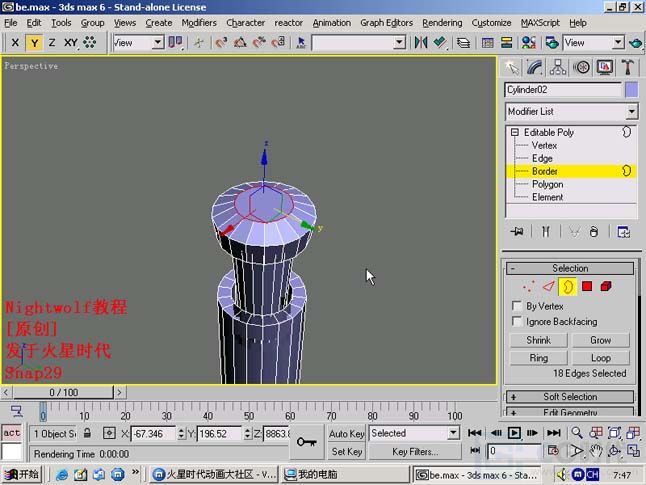Restrict transform to Z axis
646x485 pixels.
(x=52, y=42)
